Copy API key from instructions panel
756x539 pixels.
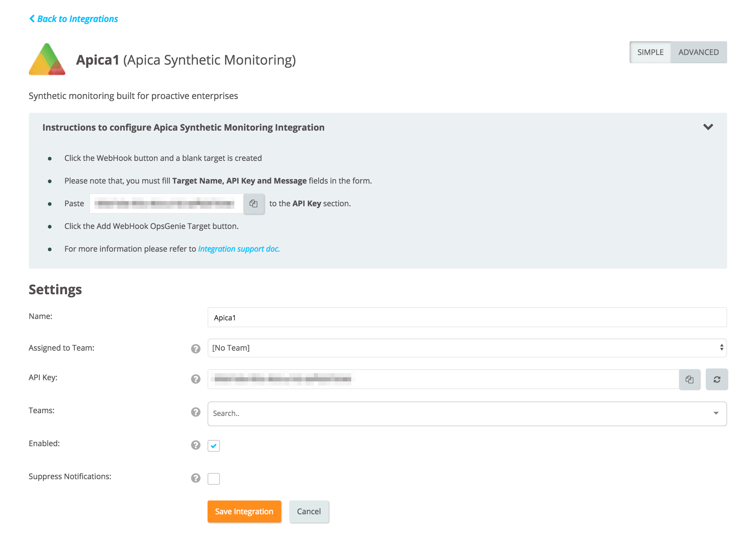[x=254, y=204]
